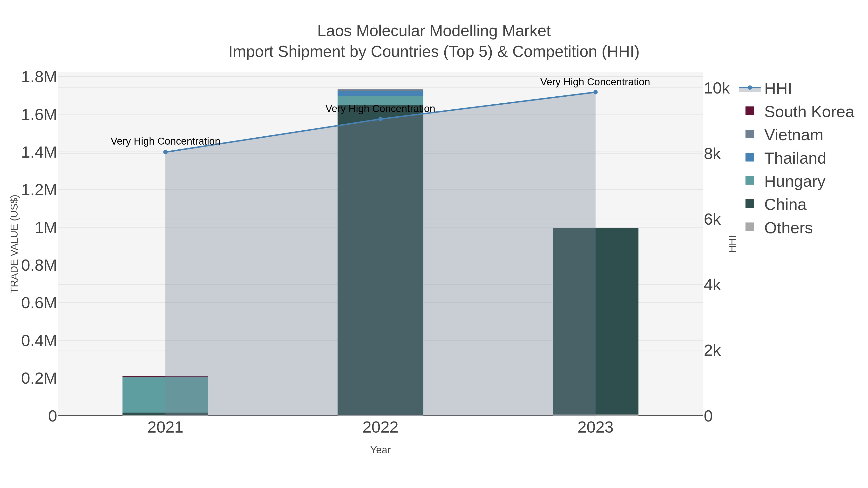Click the 10k right axis tick
The image size is (868, 488).
(x=717, y=89)
